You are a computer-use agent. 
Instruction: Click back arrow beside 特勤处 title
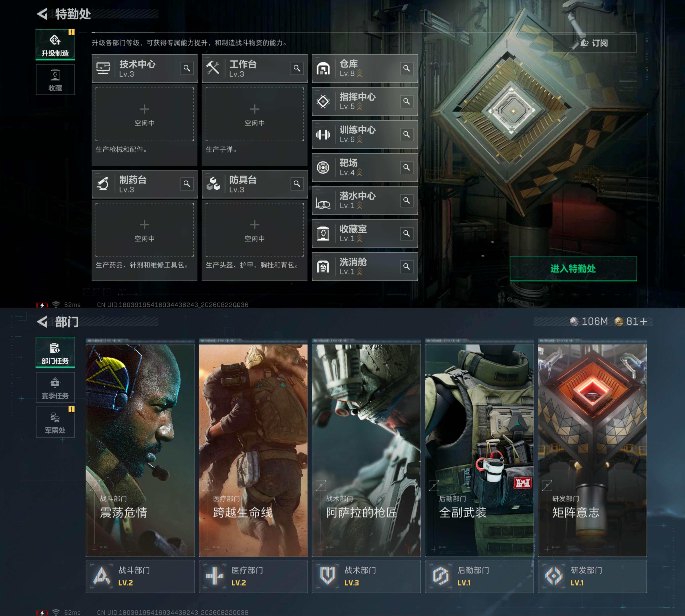pos(42,14)
